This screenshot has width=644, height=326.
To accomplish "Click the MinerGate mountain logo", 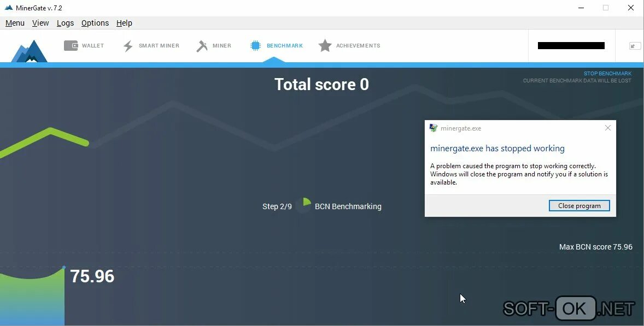I will click(29, 51).
